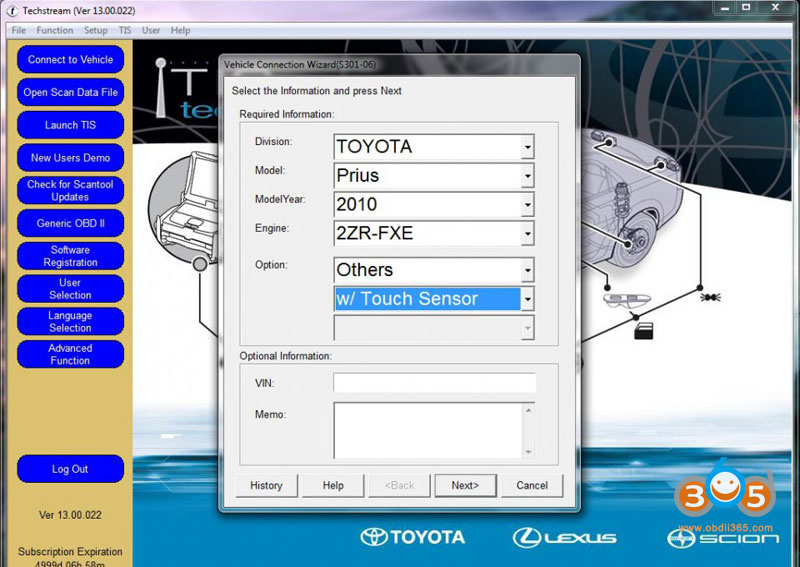
Task: Click the Log Out button
Action: point(70,469)
